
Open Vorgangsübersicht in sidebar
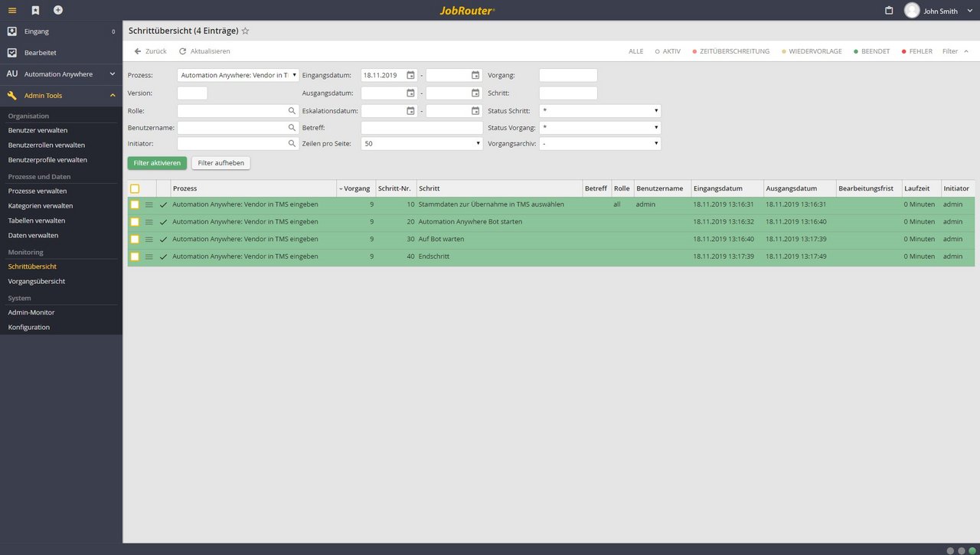(x=37, y=281)
